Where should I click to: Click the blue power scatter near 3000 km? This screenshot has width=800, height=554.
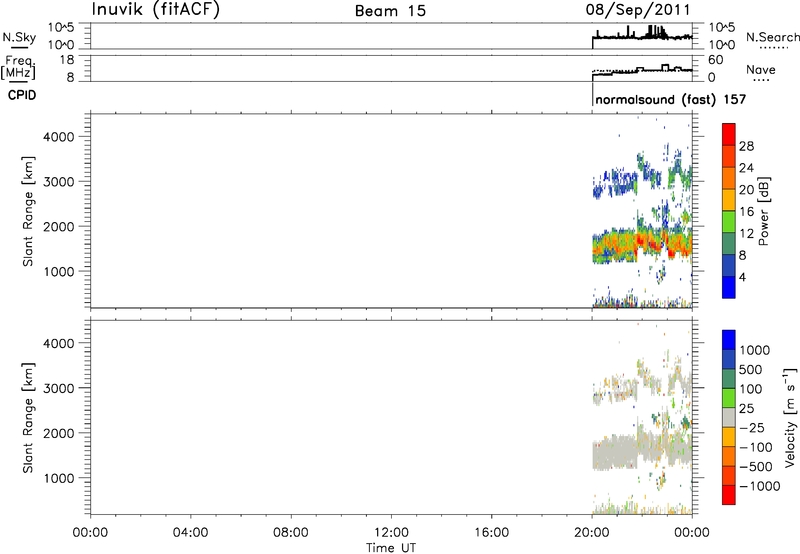coord(617,183)
